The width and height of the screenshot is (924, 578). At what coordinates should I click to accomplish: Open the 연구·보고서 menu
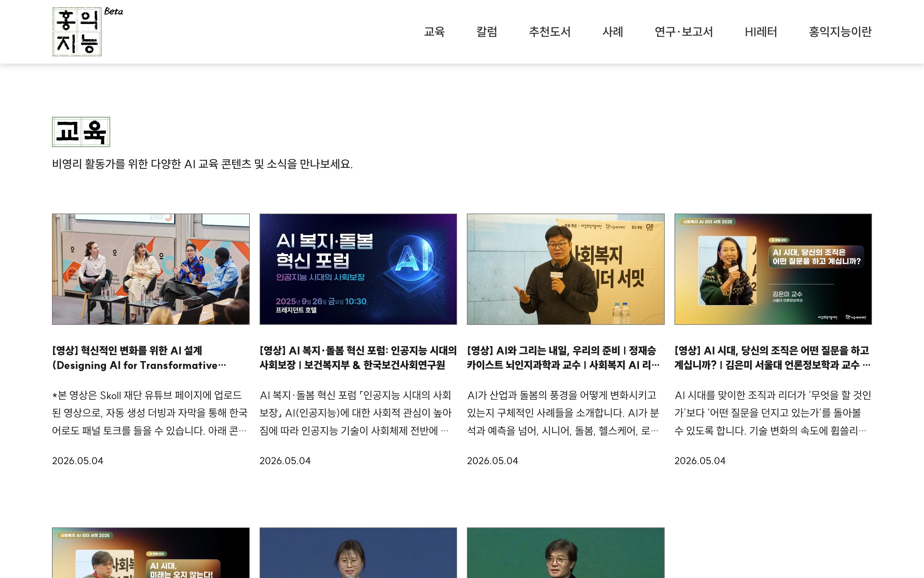[x=683, y=32]
